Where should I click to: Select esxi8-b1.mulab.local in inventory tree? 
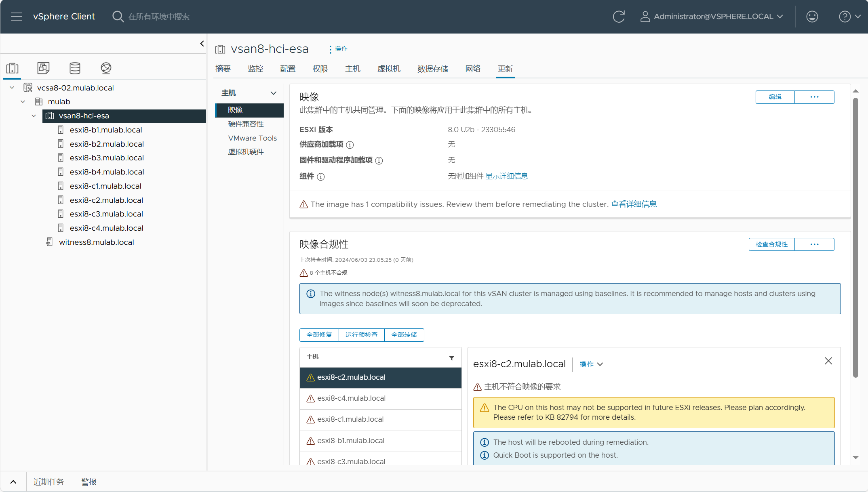tap(106, 130)
